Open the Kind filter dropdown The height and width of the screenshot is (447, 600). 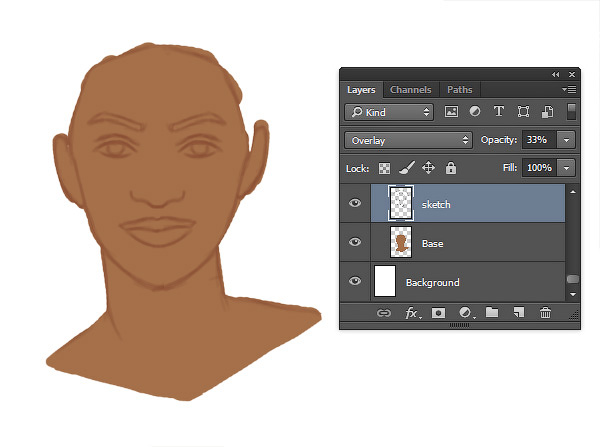click(389, 112)
